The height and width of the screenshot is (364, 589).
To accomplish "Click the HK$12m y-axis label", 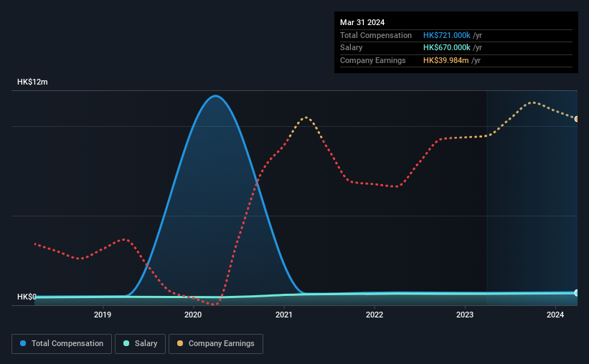I will [32, 82].
